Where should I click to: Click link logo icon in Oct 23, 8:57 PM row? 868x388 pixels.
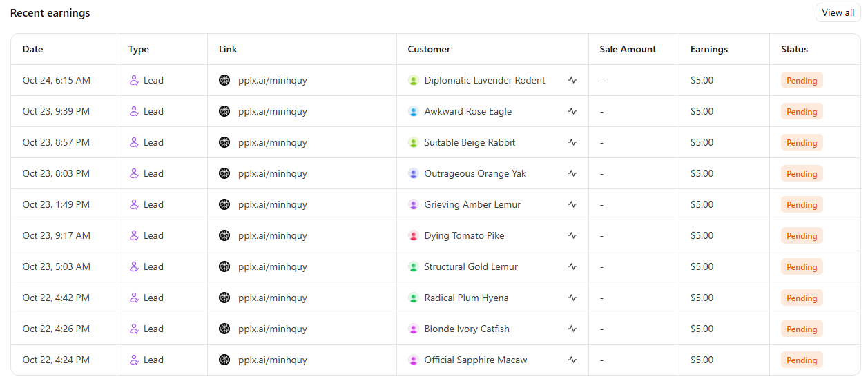[224, 142]
